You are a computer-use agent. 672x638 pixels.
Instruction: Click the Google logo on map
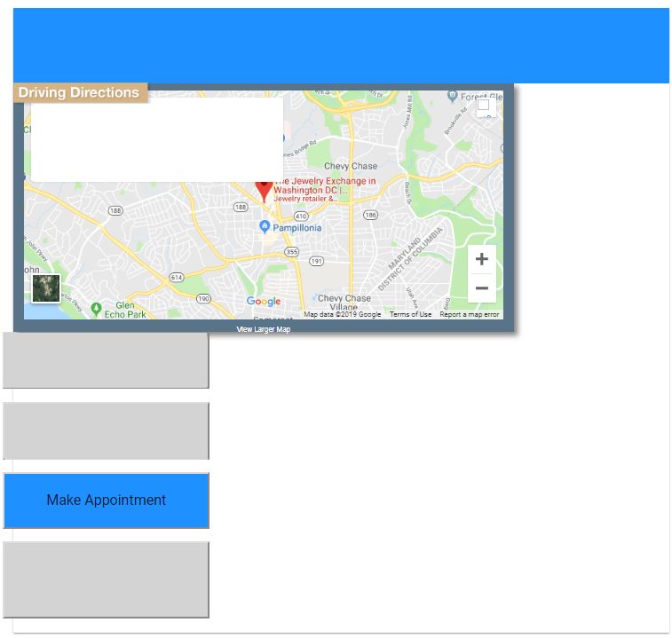(x=264, y=301)
